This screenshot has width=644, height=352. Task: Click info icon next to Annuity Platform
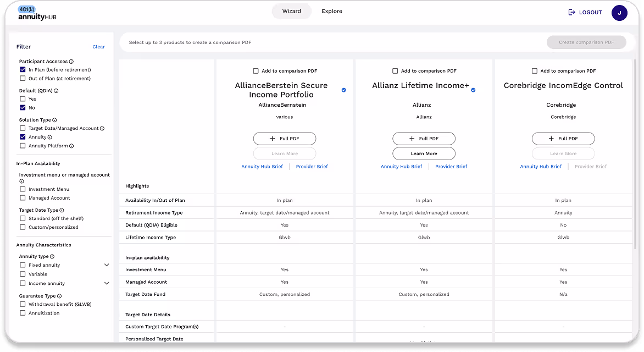click(x=71, y=146)
